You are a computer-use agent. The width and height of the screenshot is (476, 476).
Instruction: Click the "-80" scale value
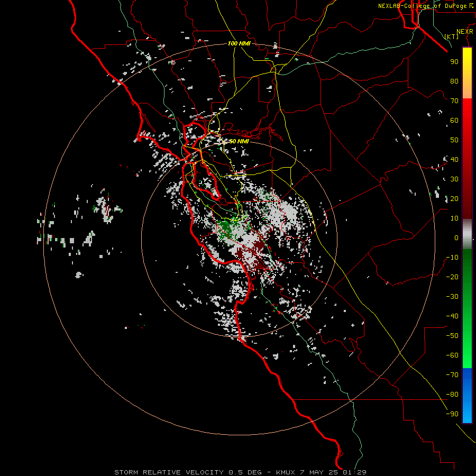coord(452,395)
